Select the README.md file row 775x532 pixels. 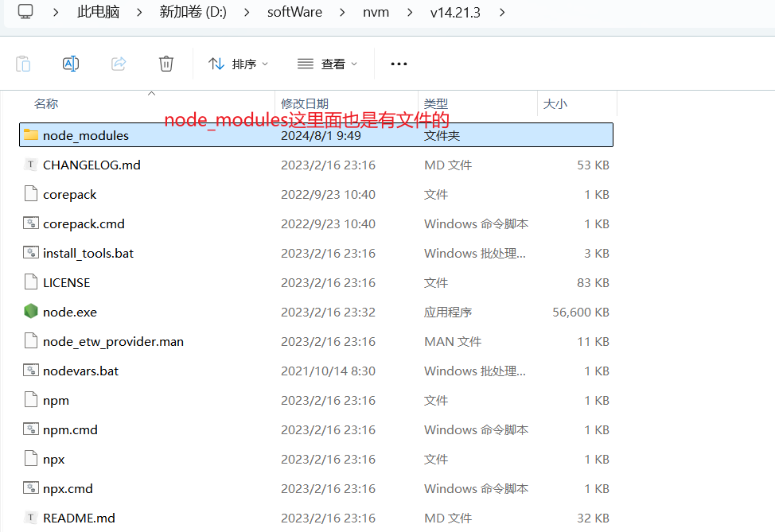coord(79,518)
